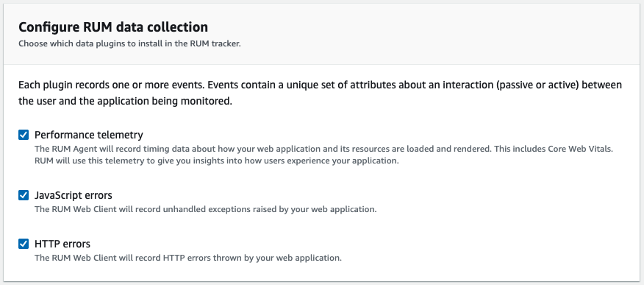Disable the JavaScript errors checkbox
The width and height of the screenshot is (644, 285).
pos(24,195)
